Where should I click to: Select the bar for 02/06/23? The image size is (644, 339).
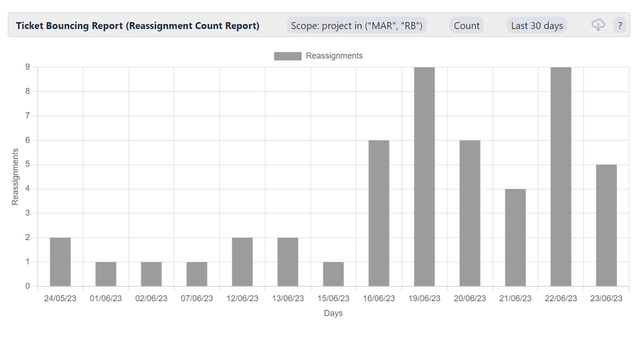(151, 274)
